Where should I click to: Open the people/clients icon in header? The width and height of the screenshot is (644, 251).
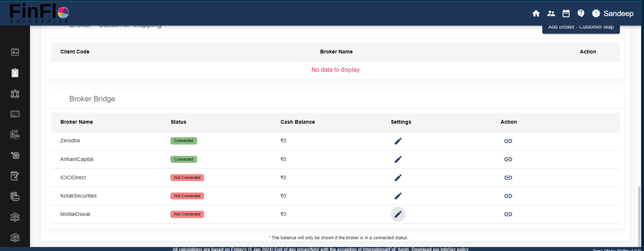pos(551,14)
